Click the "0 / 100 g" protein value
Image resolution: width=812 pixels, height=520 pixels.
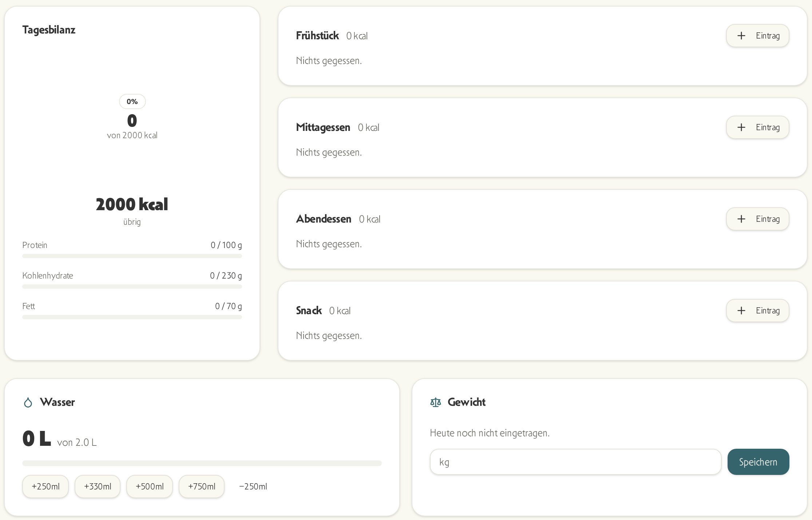(x=226, y=245)
